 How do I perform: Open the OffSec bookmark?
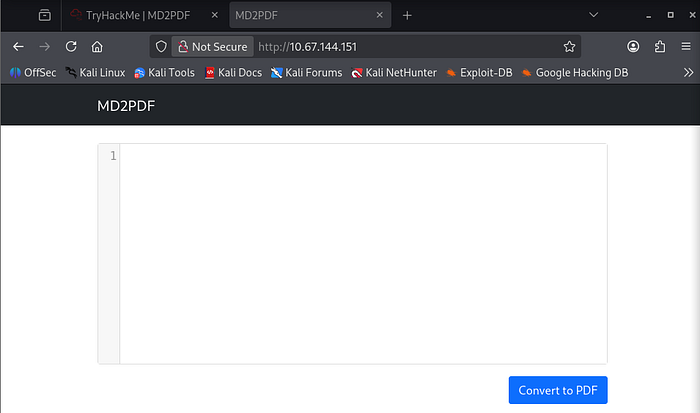point(33,72)
